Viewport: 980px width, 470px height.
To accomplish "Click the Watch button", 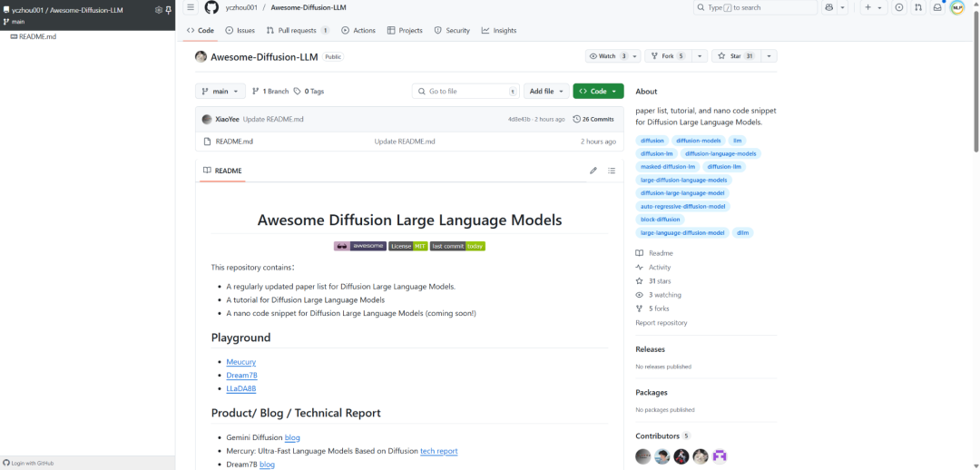I will (606, 56).
